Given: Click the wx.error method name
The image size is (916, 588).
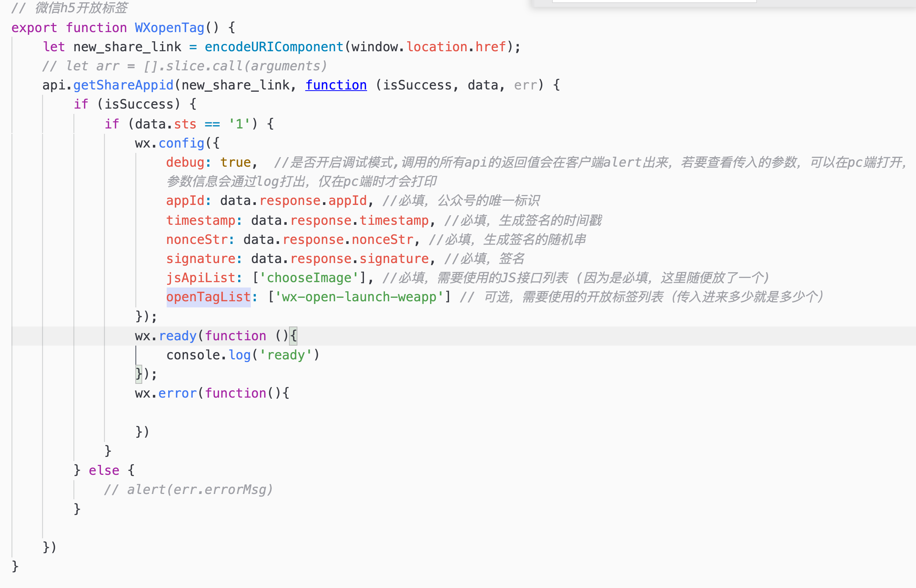Looking at the screenshot, I should coord(177,393).
